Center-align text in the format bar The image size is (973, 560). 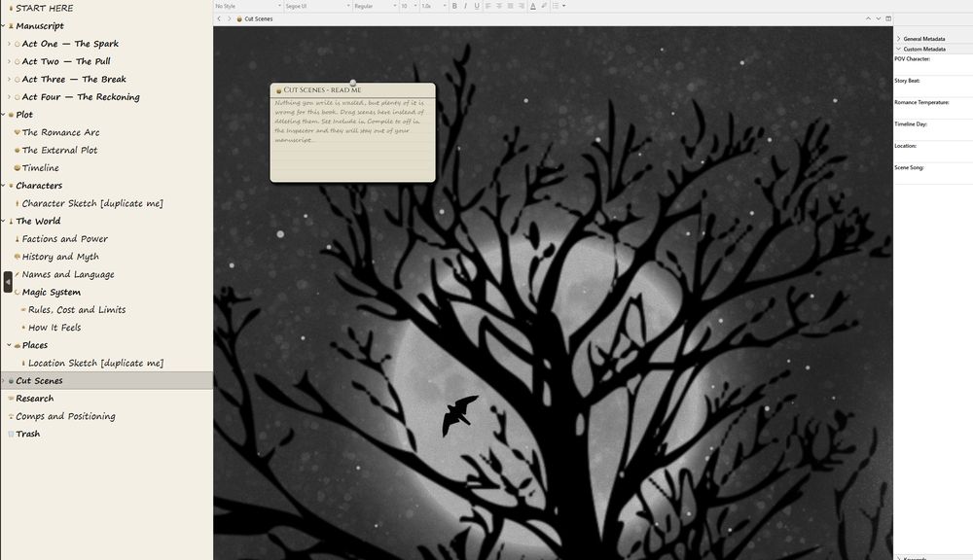pyautogui.click(x=499, y=6)
